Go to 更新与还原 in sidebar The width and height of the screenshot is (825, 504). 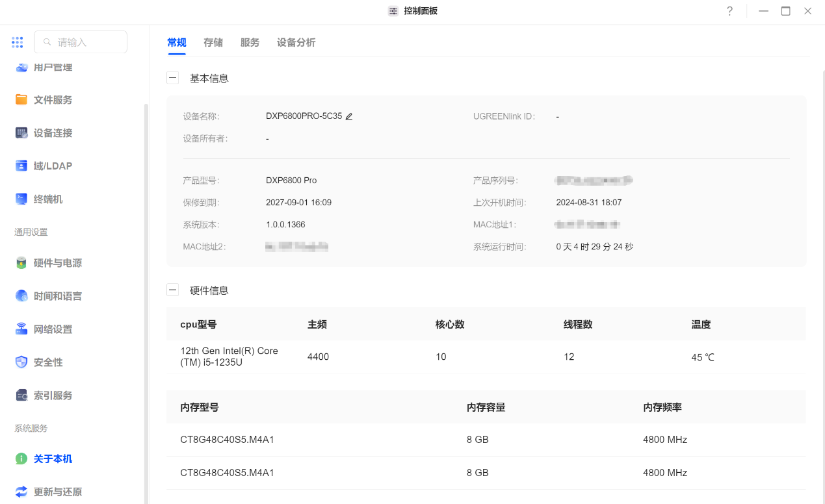tap(57, 492)
